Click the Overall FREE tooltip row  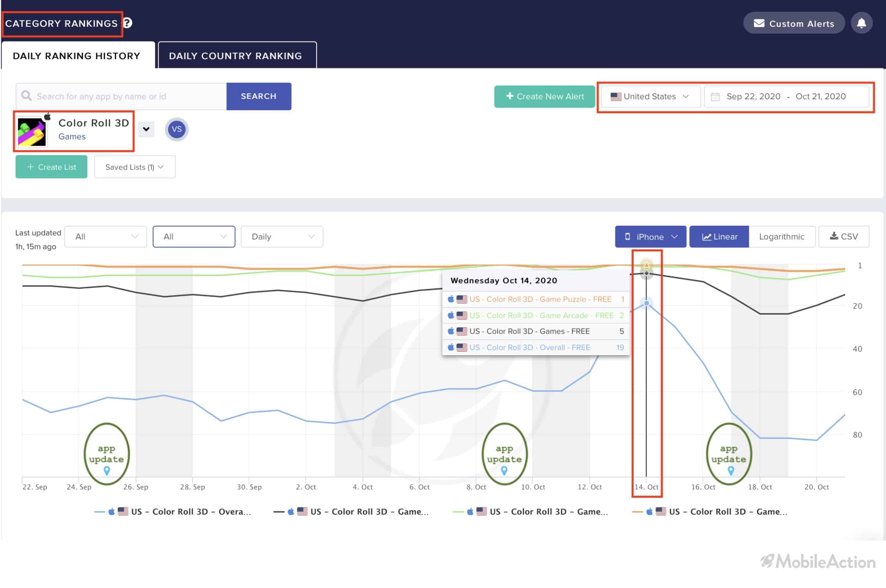click(x=536, y=347)
